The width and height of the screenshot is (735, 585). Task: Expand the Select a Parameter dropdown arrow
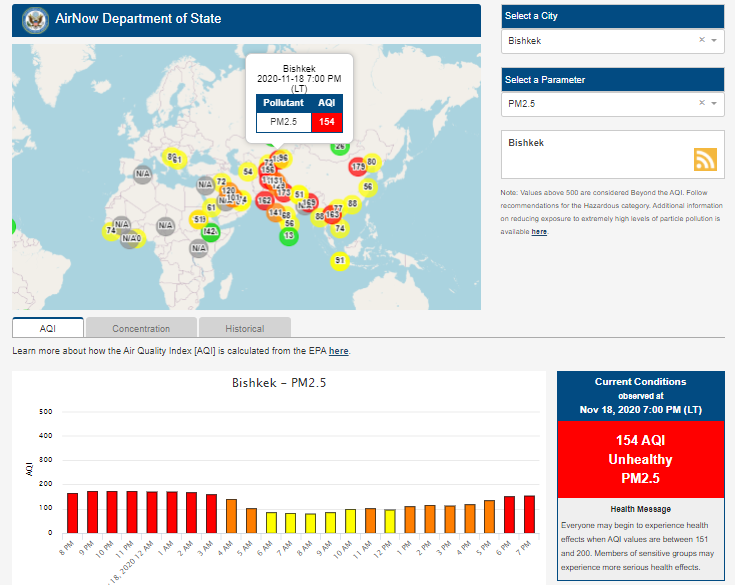714,103
